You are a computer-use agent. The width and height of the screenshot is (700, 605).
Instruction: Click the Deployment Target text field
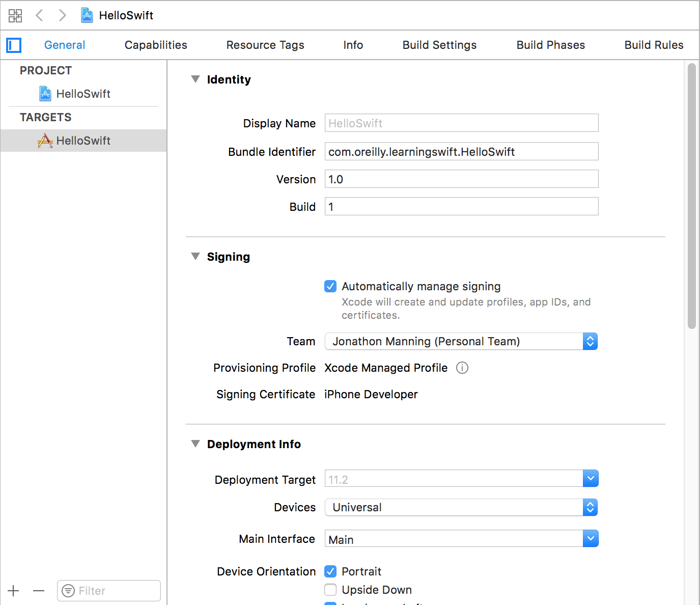tap(454, 479)
